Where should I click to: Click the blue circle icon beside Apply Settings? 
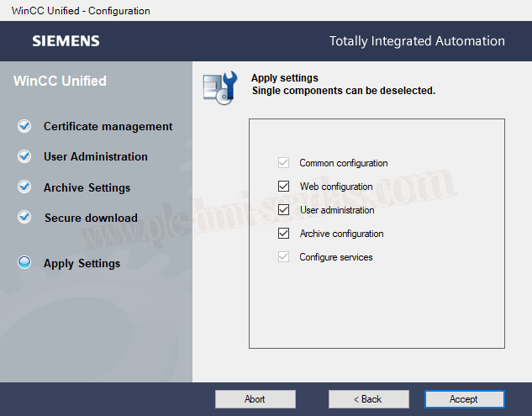[x=24, y=263]
